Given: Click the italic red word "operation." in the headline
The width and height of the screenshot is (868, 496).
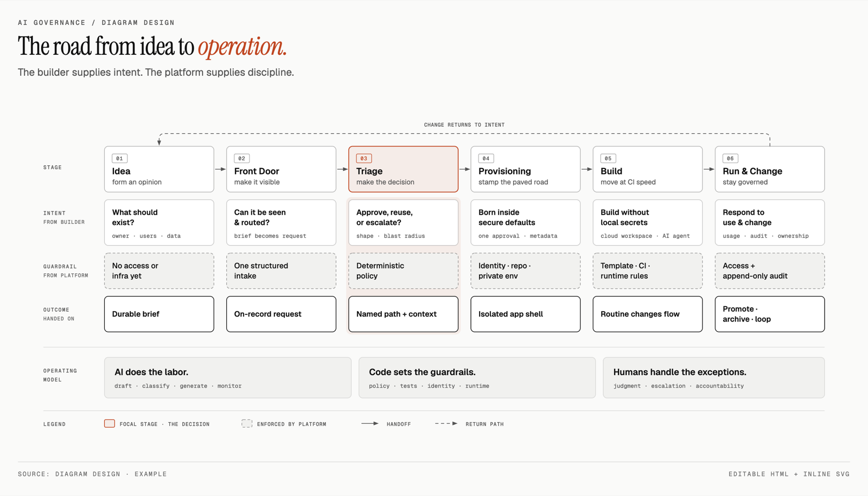Looking at the screenshot, I should [x=242, y=47].
